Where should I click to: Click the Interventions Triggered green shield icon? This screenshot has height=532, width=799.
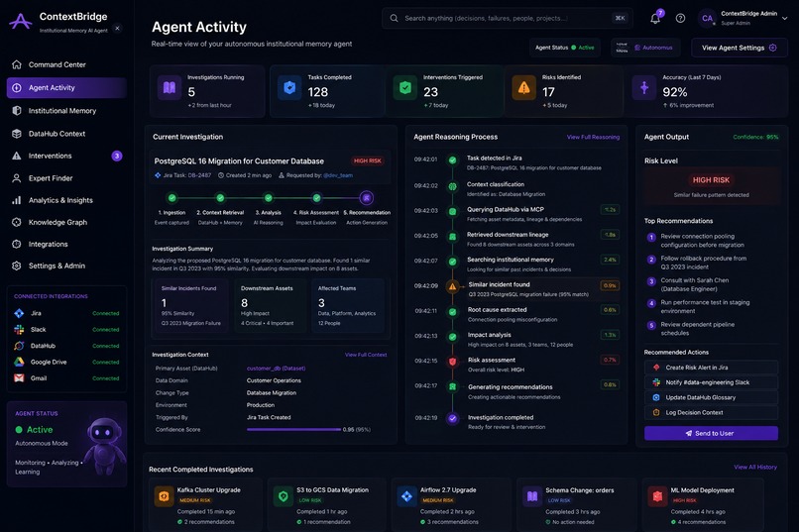pos(405,88)
